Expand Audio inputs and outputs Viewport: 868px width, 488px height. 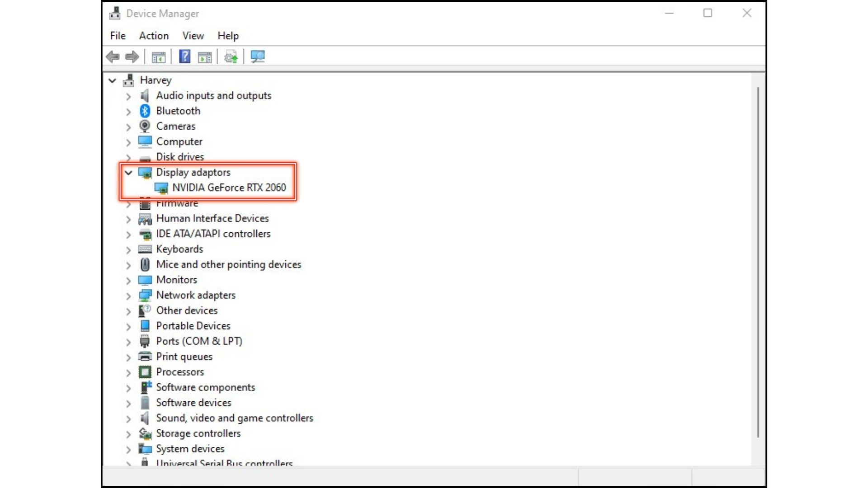tap(128, 96)
